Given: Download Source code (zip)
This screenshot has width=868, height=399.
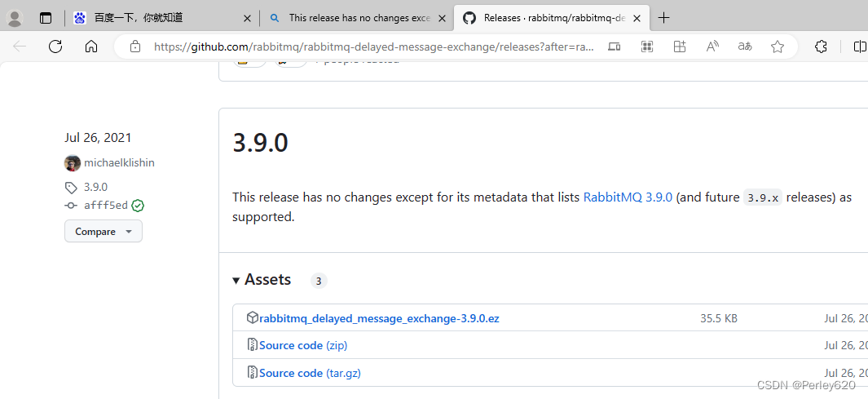Looking at the screenshot, I should pos(303,345).
